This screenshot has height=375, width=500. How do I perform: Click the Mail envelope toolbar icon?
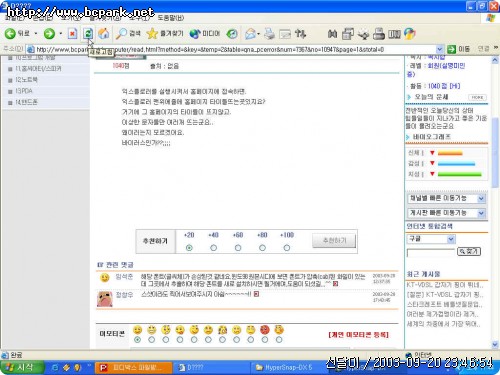(x=250, y=33)
